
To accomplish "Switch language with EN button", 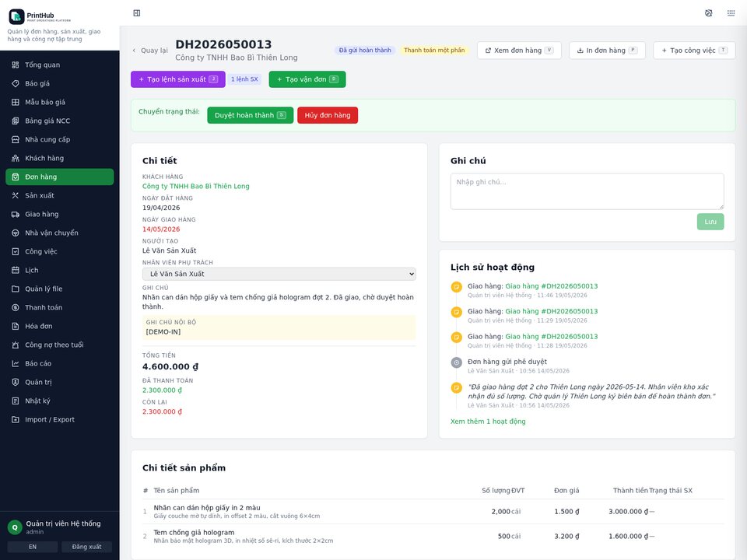I will [x=33, y=547].
